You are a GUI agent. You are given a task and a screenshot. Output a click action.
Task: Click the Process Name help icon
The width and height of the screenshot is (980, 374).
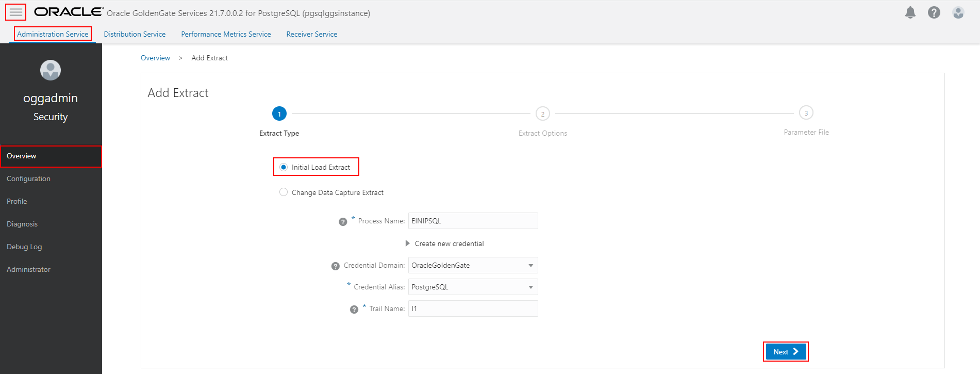tap(343, 222)
